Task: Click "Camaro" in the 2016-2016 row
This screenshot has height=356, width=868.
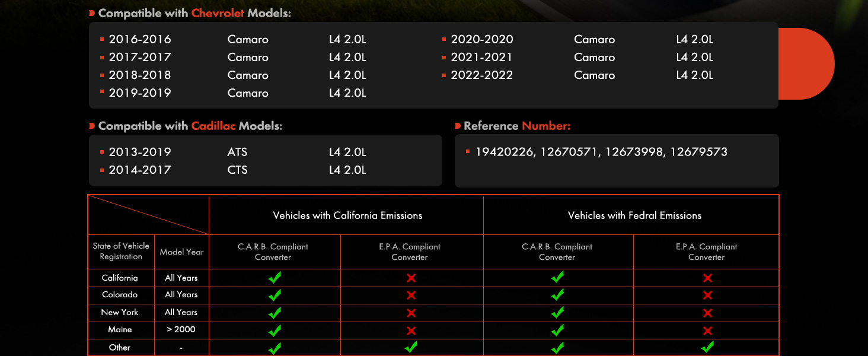Action: click(x=248, y=39)
